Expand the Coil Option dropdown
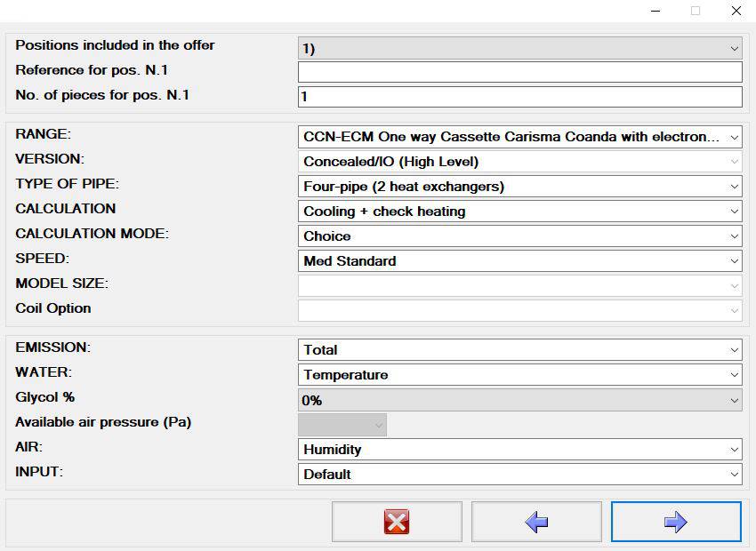756x551 pixels. pos(519,311)
